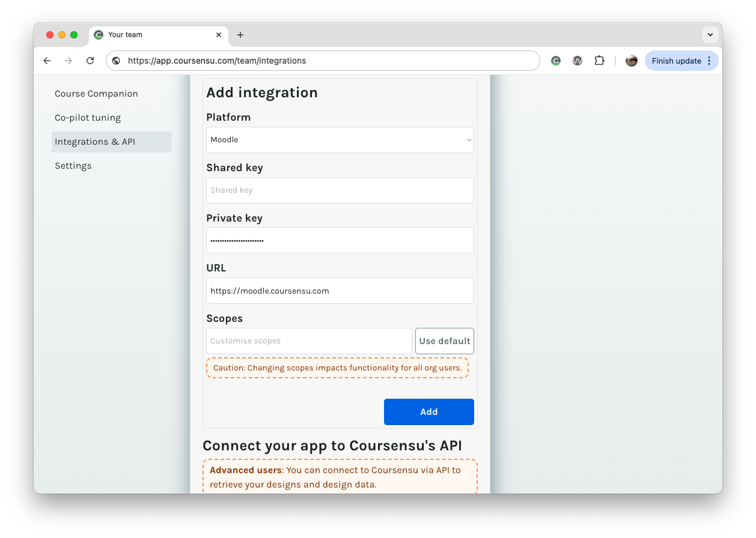Select the Your team browser tab
Screen dimensions: 756x538
point(159,35)
